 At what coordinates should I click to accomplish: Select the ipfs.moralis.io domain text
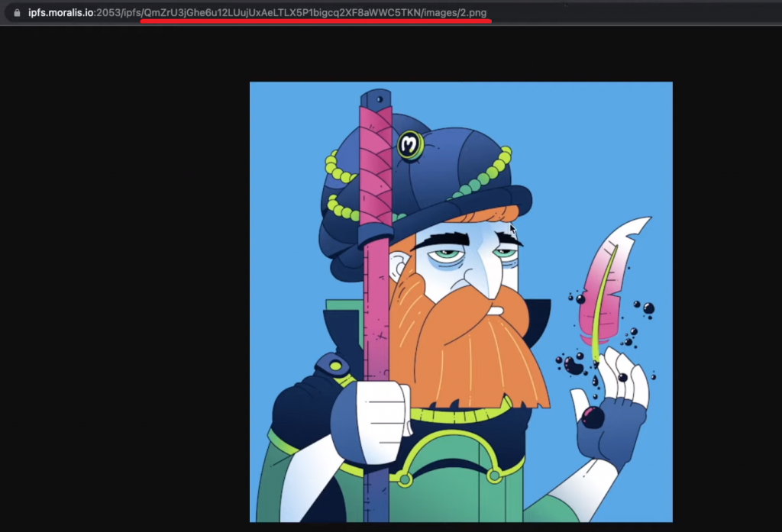pos(61,12)
